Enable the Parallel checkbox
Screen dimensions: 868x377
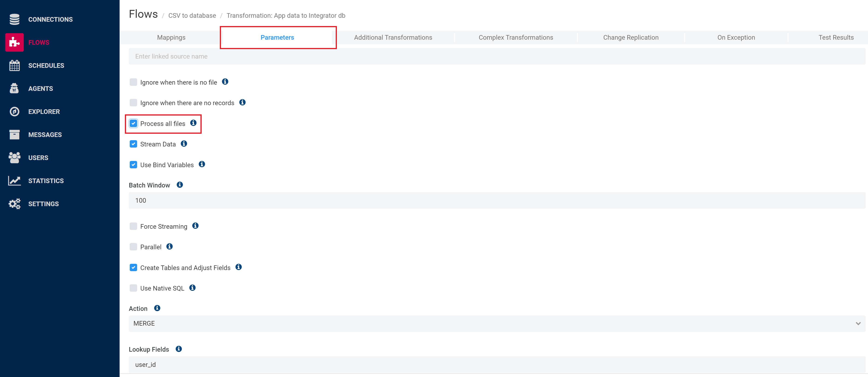pos(133,247)
